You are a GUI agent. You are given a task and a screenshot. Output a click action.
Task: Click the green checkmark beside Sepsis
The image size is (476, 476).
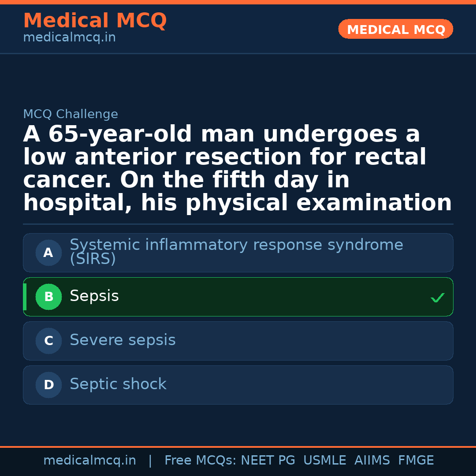pyautogui.click(x=437, y=298)
